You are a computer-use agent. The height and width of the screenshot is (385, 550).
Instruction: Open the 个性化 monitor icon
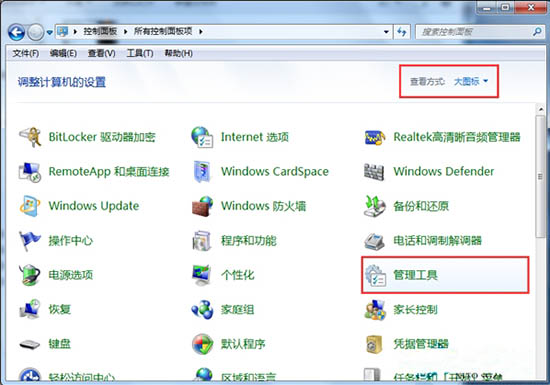(x=201, y=275)
